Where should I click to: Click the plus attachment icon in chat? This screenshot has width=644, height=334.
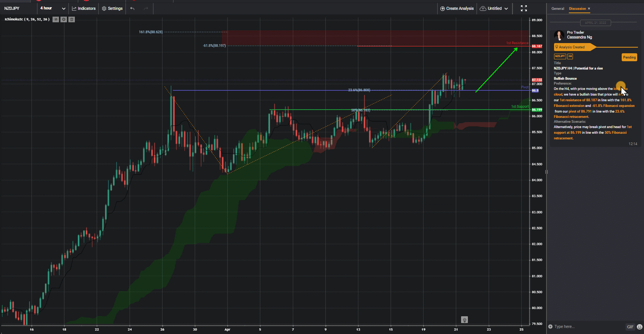point(550,326)
